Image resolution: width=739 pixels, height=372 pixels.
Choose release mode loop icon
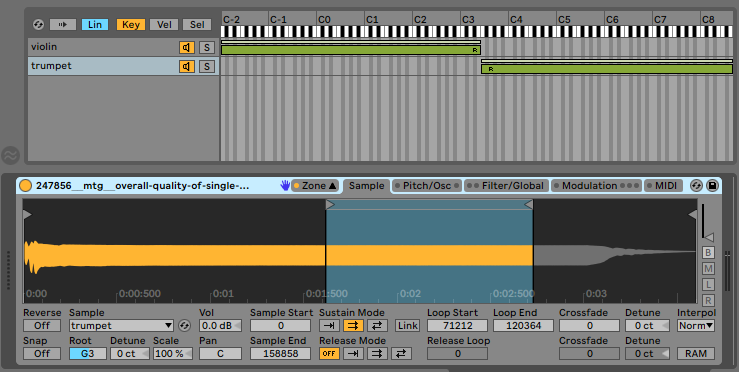[377, 353]
